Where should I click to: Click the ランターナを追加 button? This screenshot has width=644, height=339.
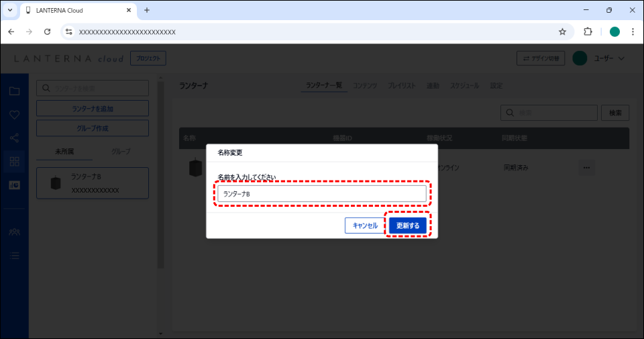click(x=93, y=109)
